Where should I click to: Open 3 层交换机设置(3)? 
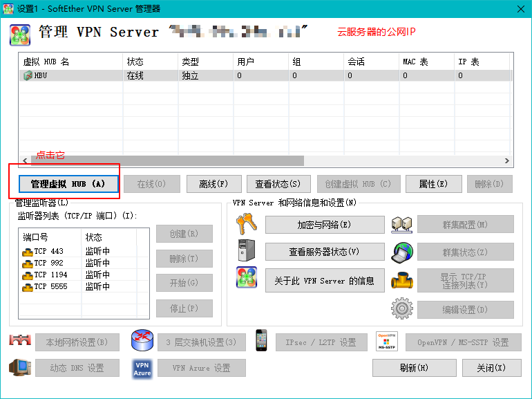pyautogui.click(x=202, y=342)
